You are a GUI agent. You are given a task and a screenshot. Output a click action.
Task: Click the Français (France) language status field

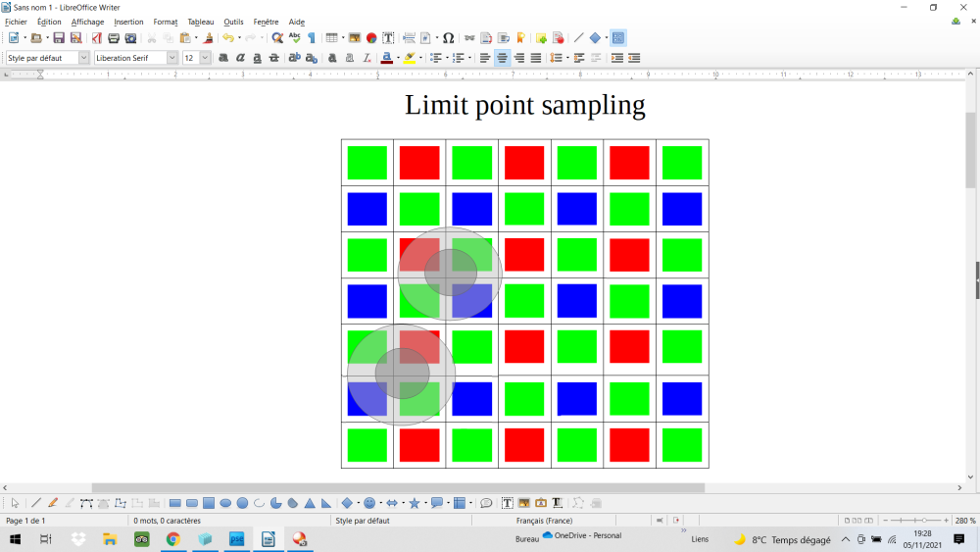544,521
